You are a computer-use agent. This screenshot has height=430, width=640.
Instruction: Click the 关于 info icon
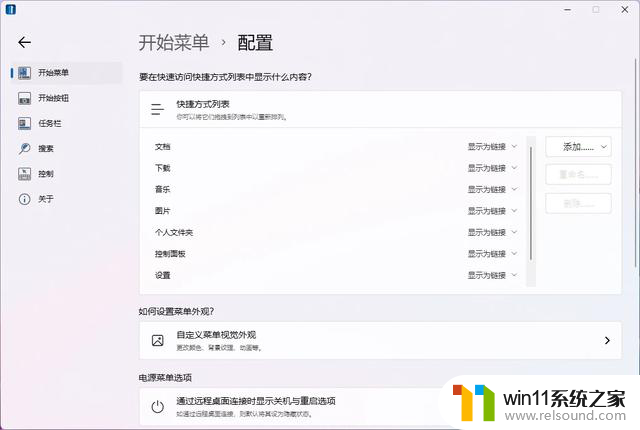[x=24, y=199]
